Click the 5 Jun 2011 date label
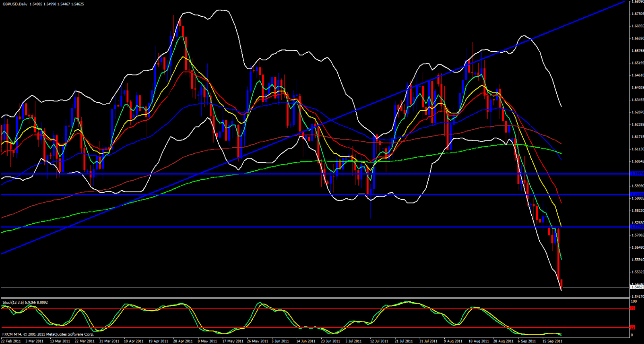644x344 pixels. click(x=281, y=341)
